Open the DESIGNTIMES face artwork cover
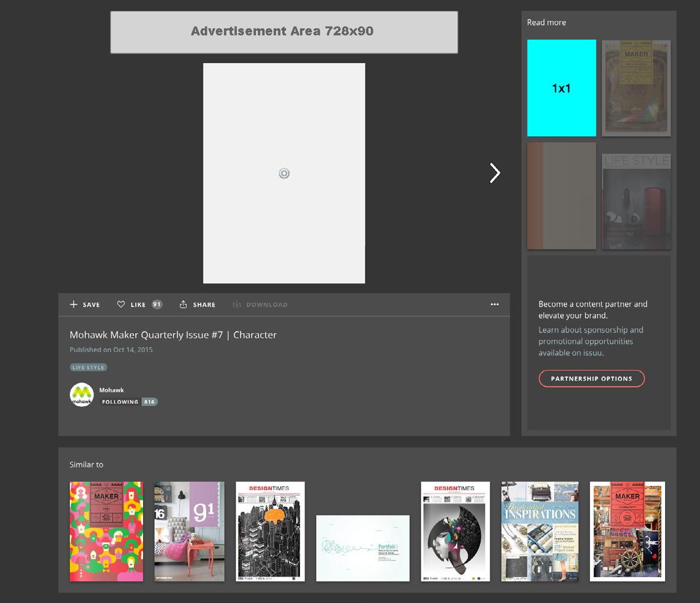700x603 pixels. tap(455, 531)
